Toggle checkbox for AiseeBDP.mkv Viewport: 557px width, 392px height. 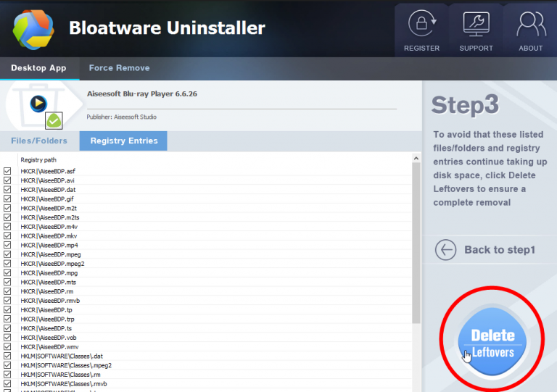click(x=7, y=235)
